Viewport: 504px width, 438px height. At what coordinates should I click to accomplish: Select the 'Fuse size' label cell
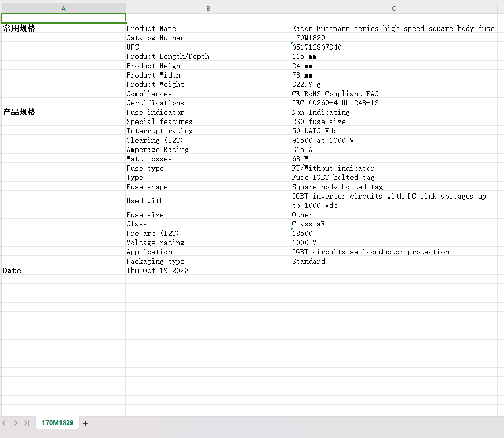pyautogui.click(x=208, y=215)
